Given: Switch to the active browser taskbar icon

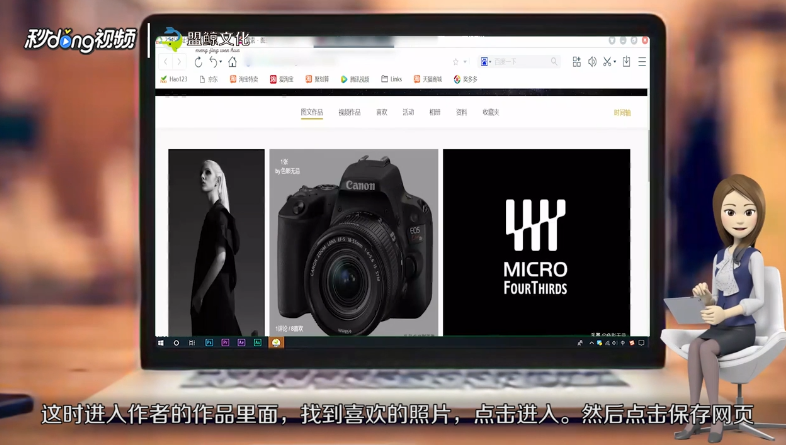Looking at the screenshot, I should point(276,343).
